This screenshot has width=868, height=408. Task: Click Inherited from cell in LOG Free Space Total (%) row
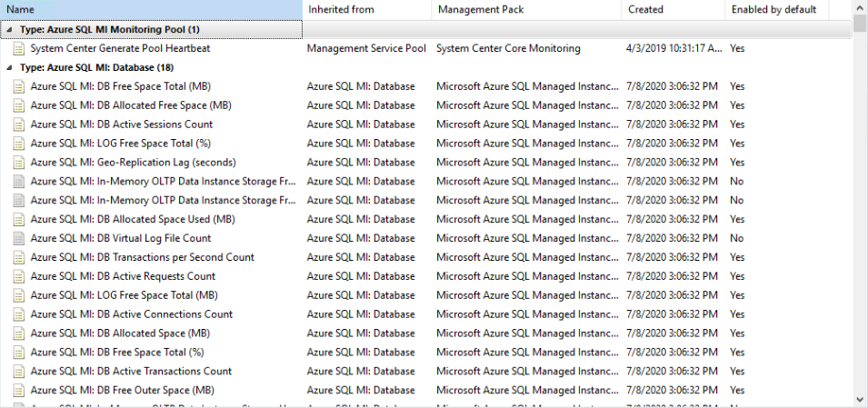click(x=361, y=144)
